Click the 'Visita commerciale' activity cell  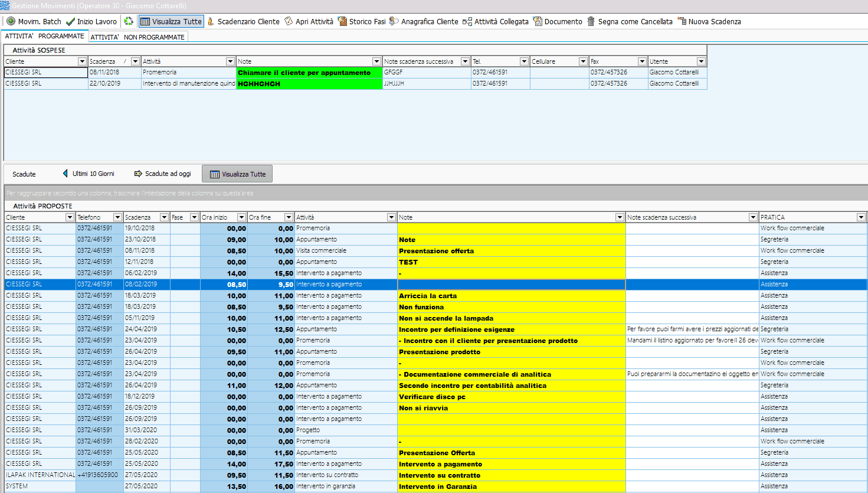coord(345,250)
